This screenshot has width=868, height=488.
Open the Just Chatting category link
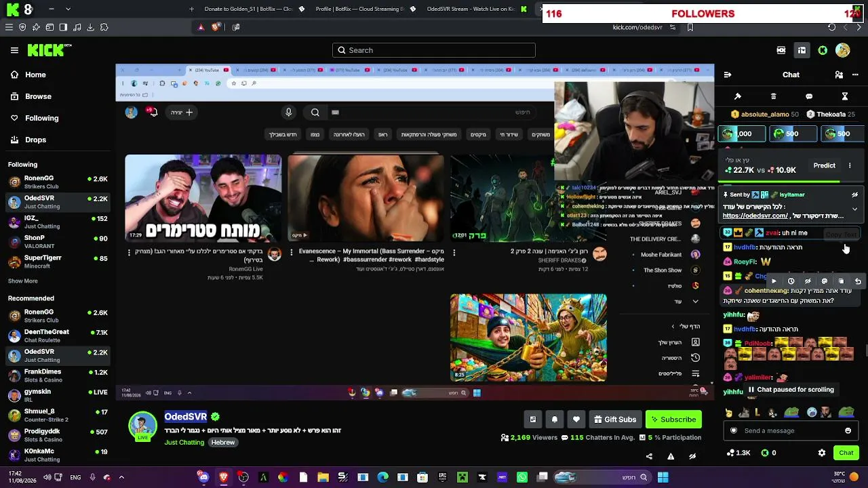pyautogui.click(x=184, y=443)
